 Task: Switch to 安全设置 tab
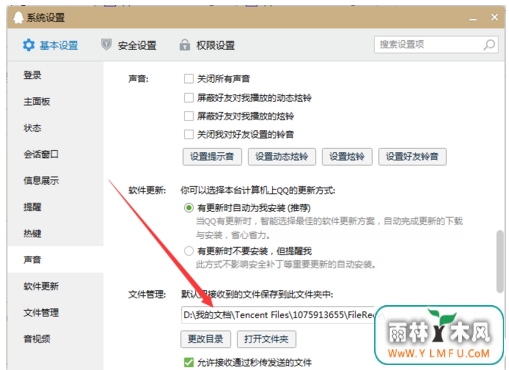pos(129,45)
